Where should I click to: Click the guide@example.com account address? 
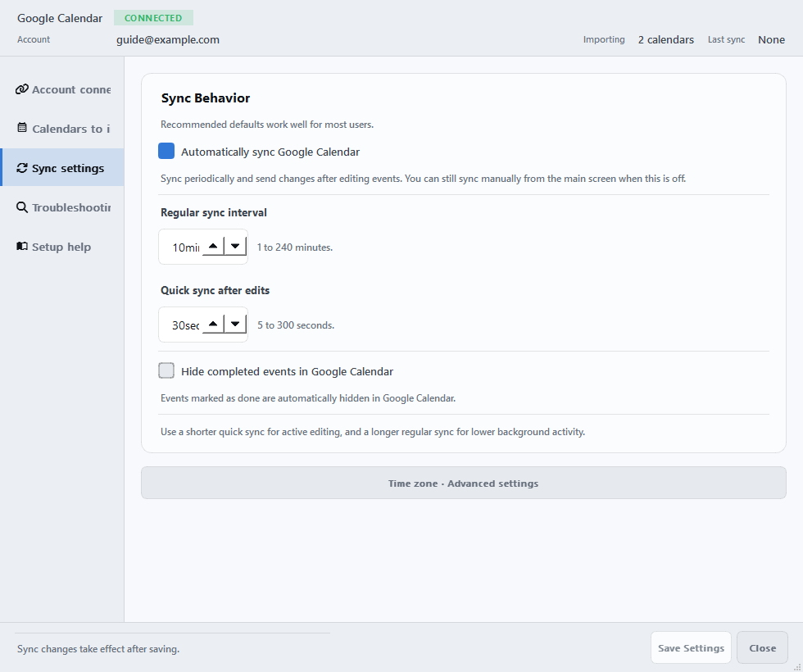click(168, 40)
